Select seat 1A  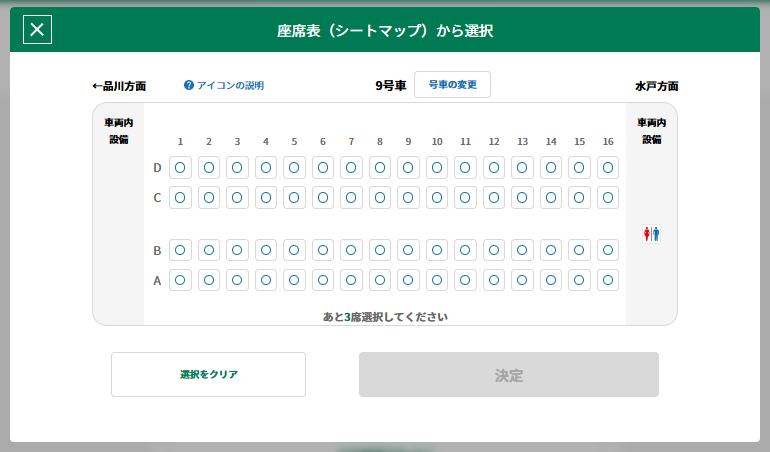(x=180, y=280)
